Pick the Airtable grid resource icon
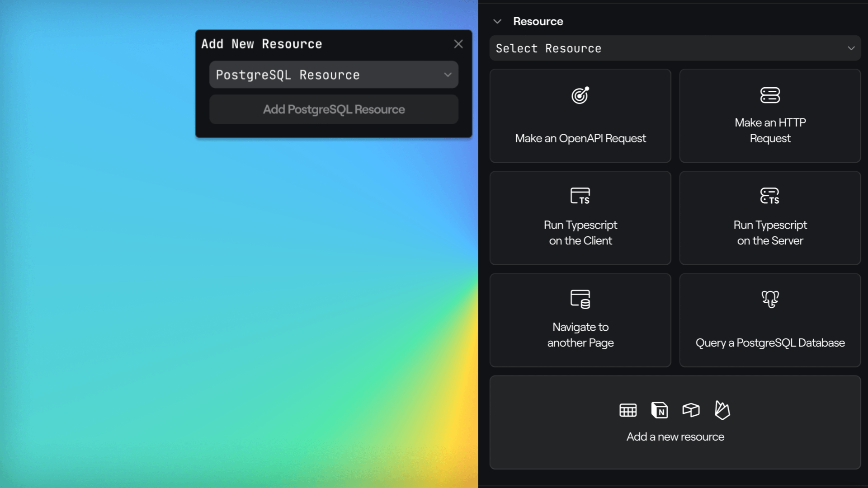Image resolution: width=868 pixels, height=488 pixels. [x=628, y=410]
